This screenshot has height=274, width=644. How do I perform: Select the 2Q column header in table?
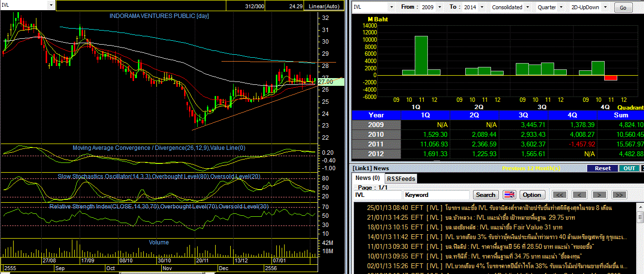tap(475, 115)
